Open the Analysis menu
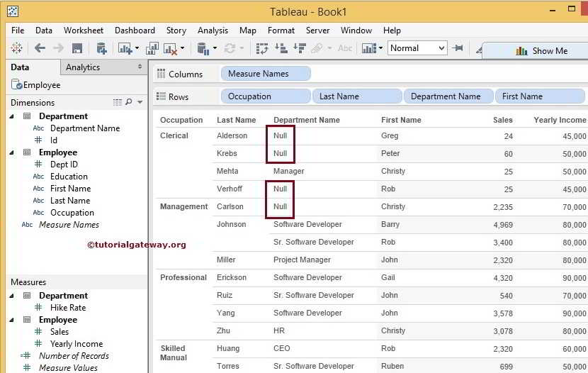 click(x=213, y=30)
